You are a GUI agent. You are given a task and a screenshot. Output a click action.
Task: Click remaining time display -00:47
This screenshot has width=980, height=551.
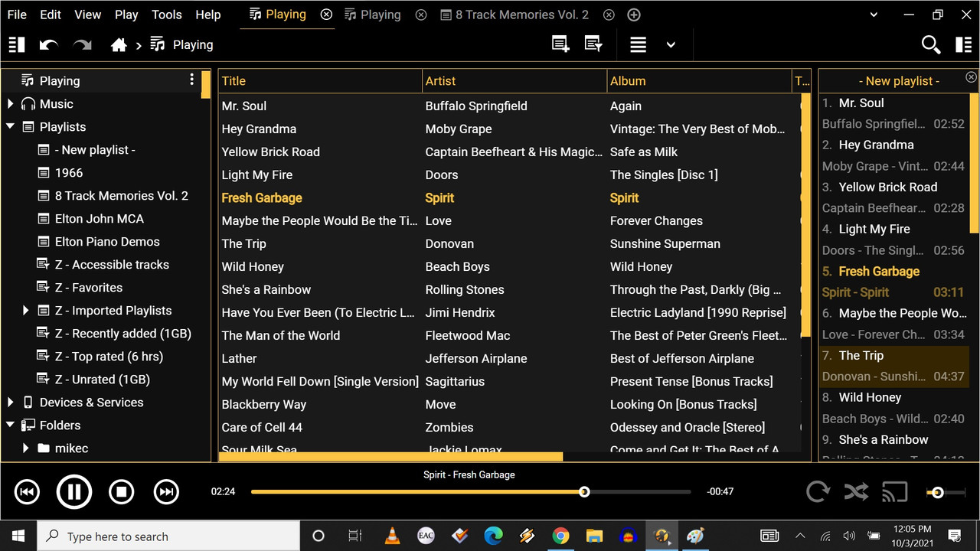720,492
